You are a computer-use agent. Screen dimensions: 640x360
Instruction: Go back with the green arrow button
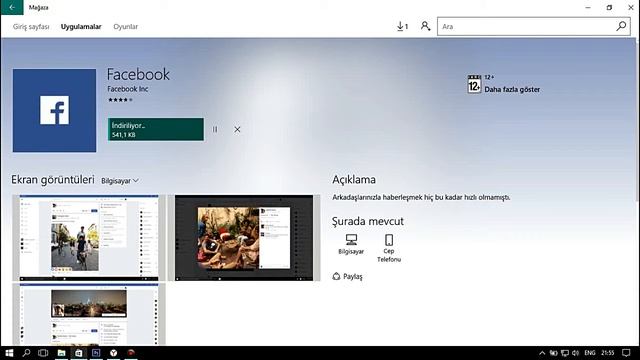[x=12, y=7]
